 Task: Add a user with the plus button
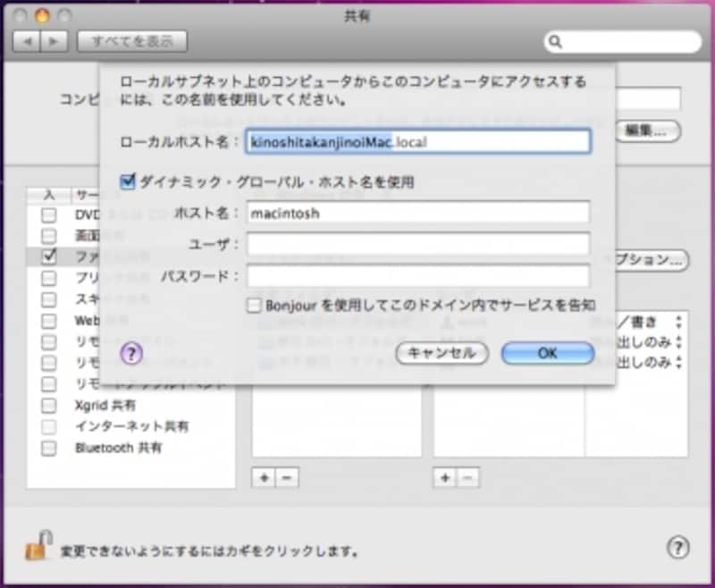coord(445,478)
